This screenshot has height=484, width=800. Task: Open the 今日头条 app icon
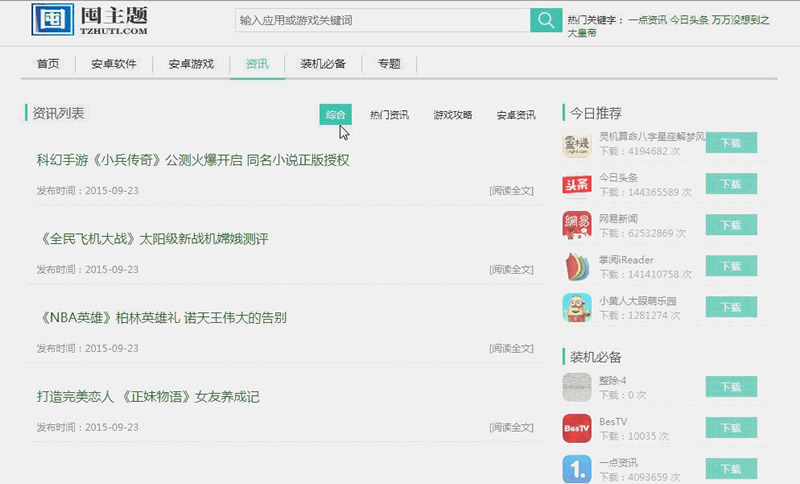577,184
